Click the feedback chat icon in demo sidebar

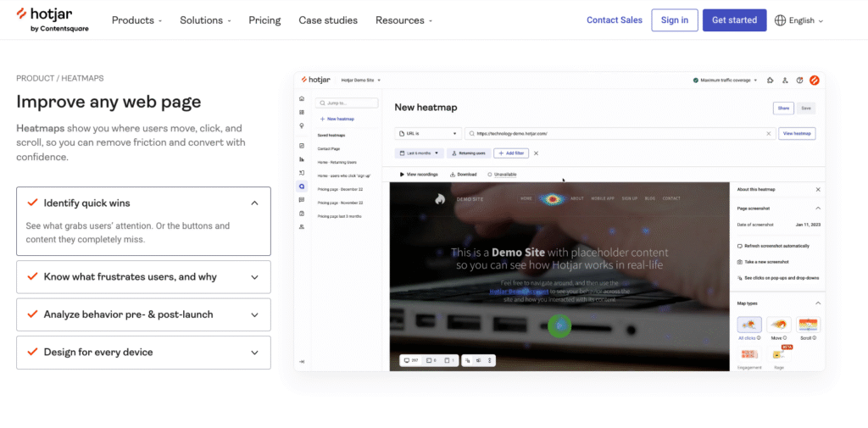[302, 200]
